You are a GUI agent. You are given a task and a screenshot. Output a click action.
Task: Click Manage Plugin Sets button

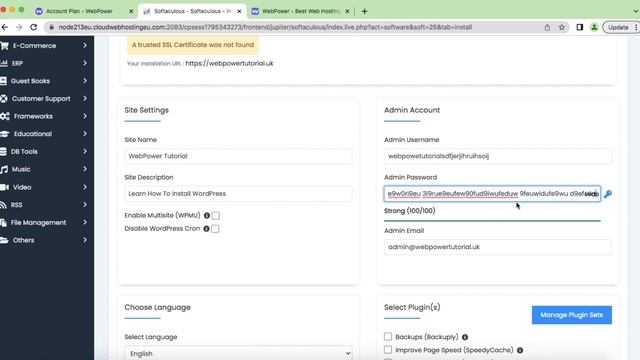pos(571,315)
